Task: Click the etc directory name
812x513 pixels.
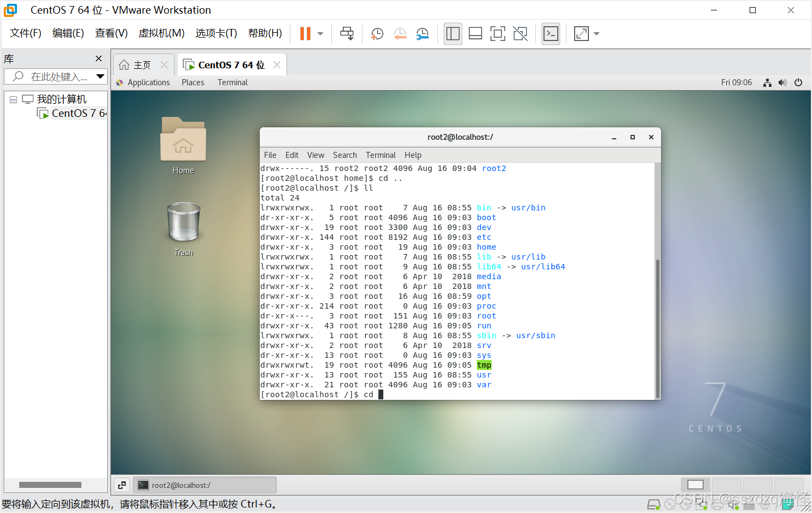Action: (x=484, y=238)
